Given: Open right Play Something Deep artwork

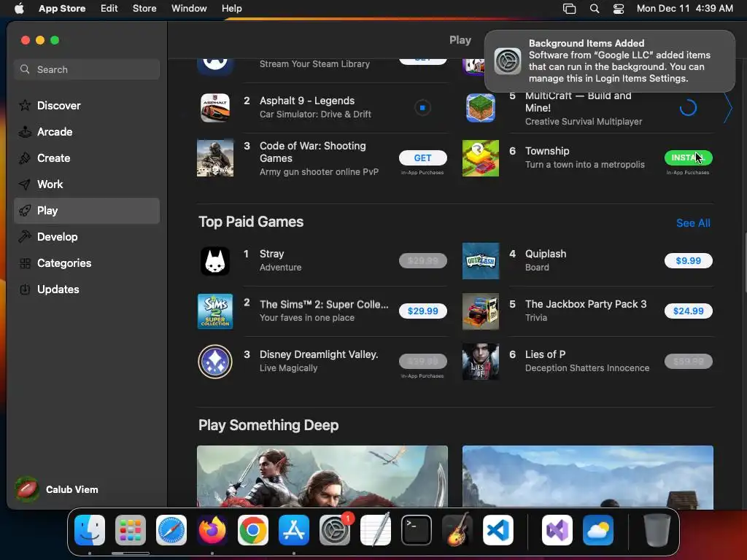Looking at the screenshot, I should 587,476.
